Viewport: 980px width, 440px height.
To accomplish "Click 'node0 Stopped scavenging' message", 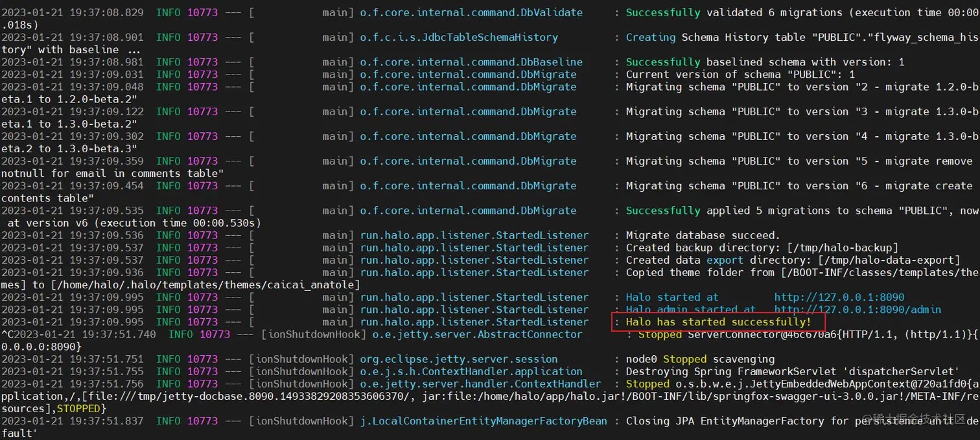I will click(x=700, y=359).
